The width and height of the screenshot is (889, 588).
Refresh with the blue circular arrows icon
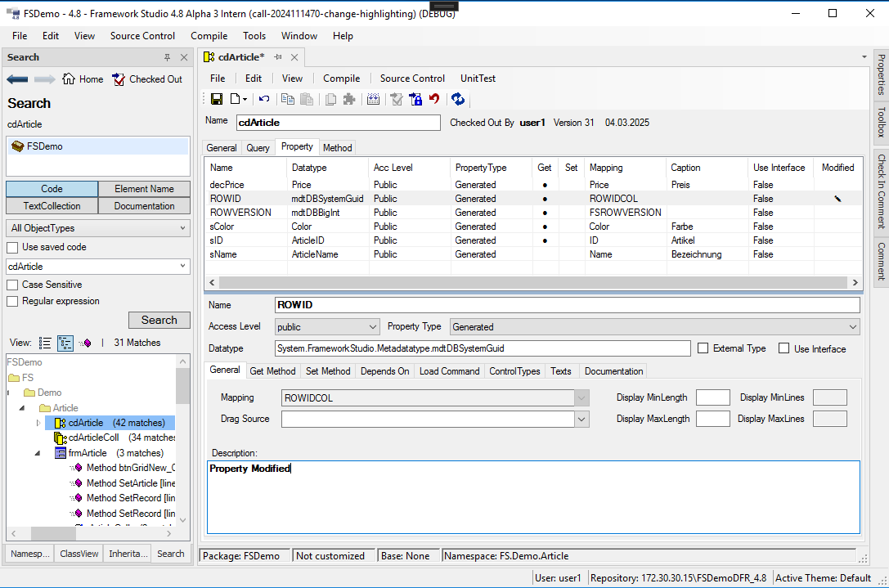coord(458,99)
